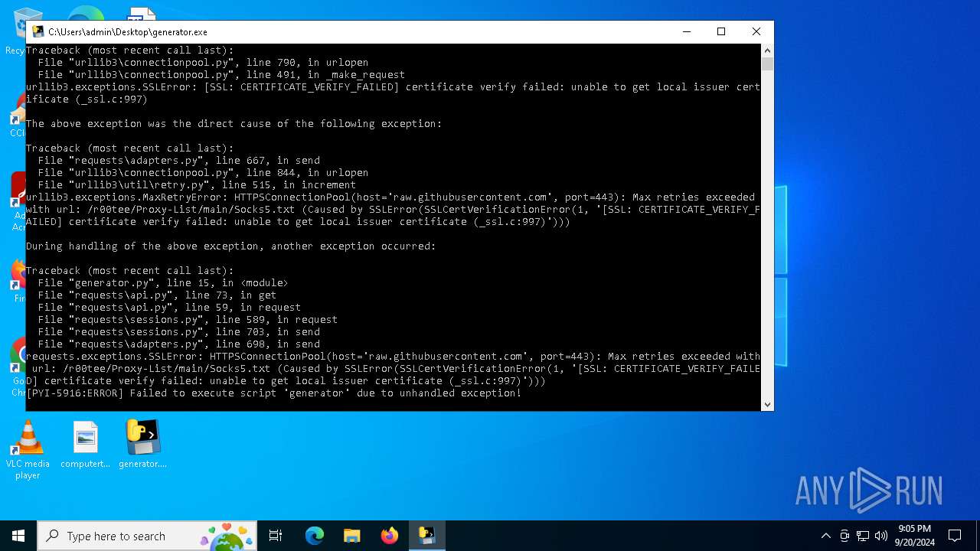The width and height of the screenshot is (980, 551).
Task: Click the "The above exception was the direct cause" line
Action: [x=234, y=123]
